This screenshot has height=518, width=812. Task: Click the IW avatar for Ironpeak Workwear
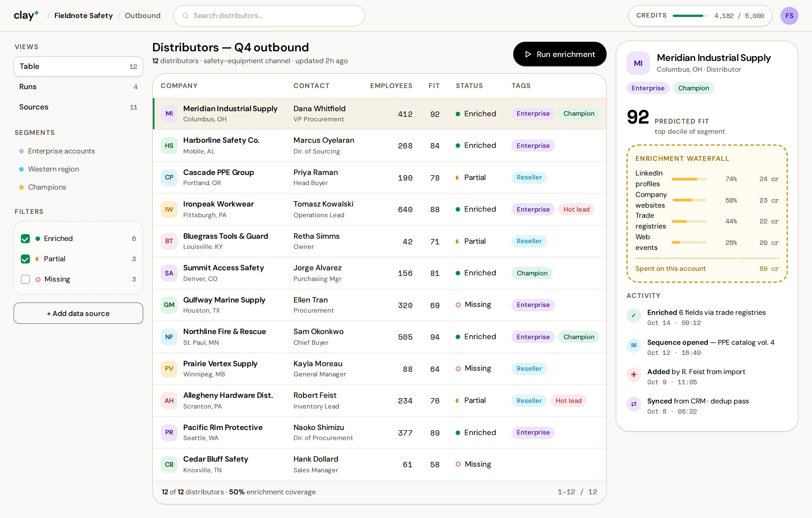pos(169,209)
